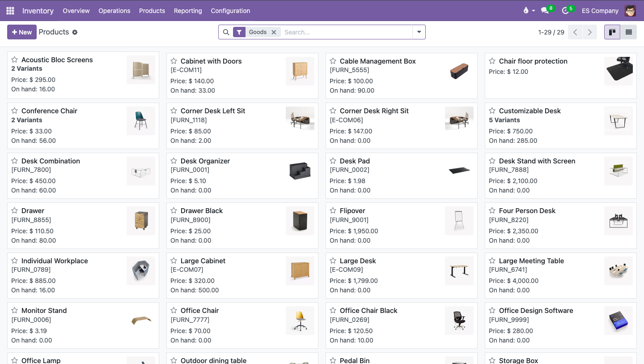Remove the Goods filter facet
The height and width of the screenshot is (364, 644).
click(x=274, y=32)
